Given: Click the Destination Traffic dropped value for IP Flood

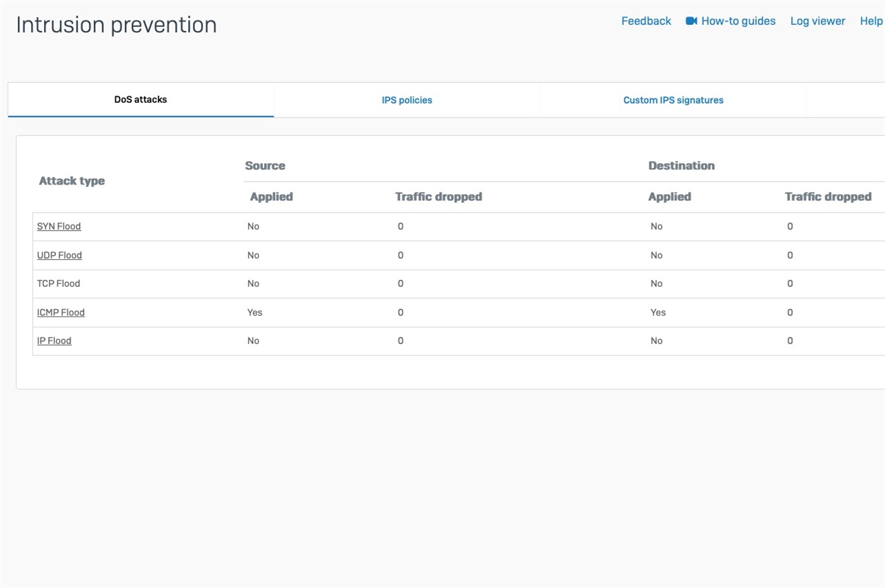Looking at the screenshot, I should tap(790, 341).
